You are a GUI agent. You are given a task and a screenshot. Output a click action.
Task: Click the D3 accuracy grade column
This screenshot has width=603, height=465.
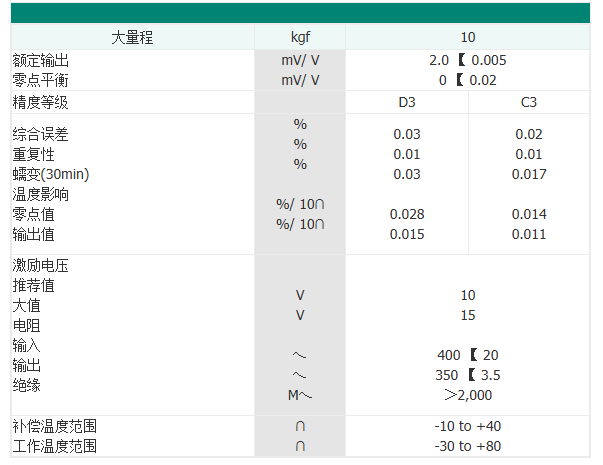click(407, 102)
